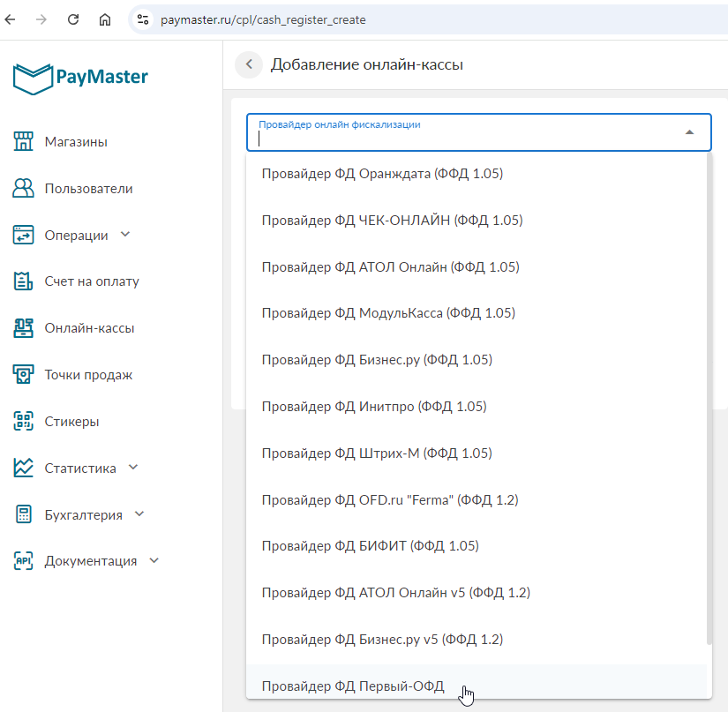728x712 pixels.
Task: Open Счет на оплату section
Action: [92, 281]
